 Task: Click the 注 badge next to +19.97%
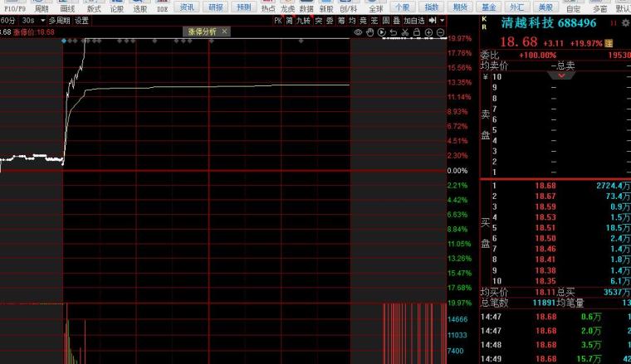click(x=609, y=43)
